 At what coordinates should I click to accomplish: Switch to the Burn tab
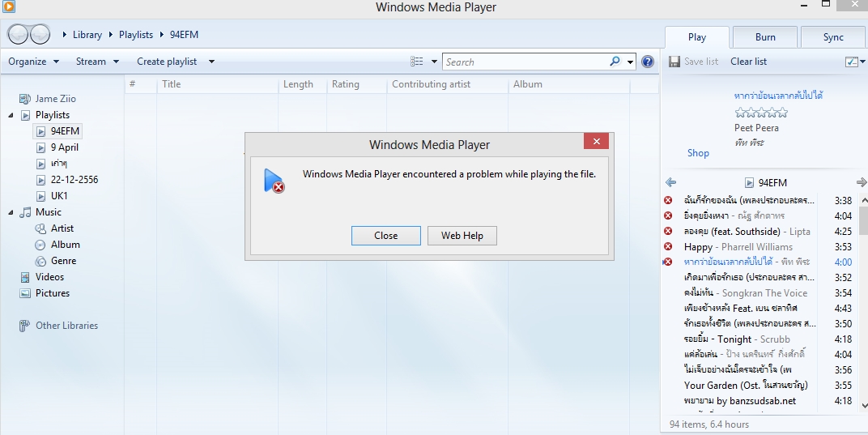765,37
